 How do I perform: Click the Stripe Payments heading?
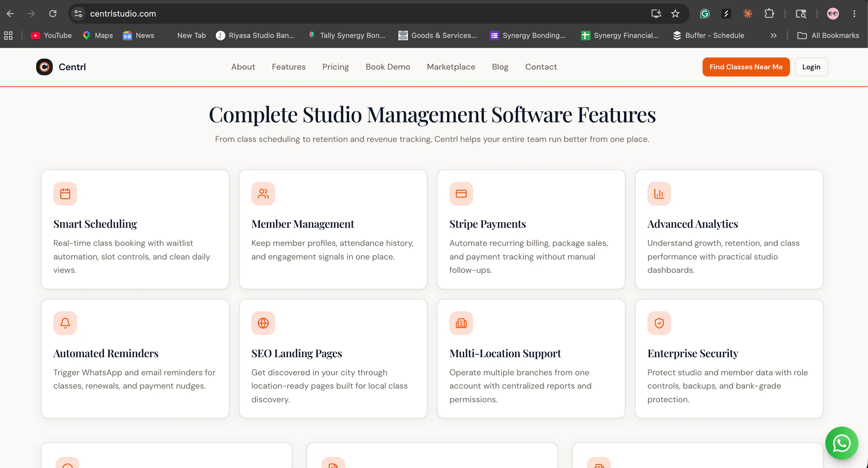(488, 224)
